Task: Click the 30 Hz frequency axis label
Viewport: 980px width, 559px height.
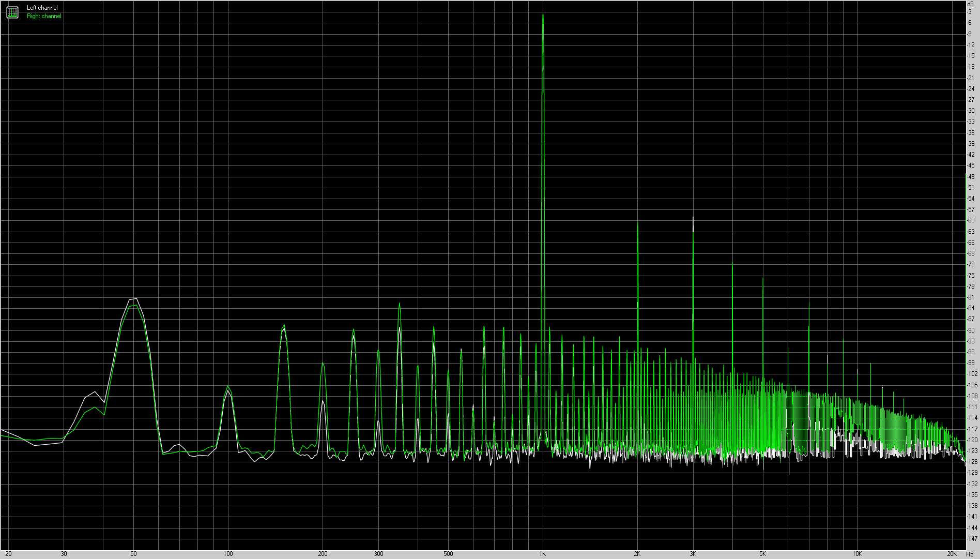Action: point(64,554)
